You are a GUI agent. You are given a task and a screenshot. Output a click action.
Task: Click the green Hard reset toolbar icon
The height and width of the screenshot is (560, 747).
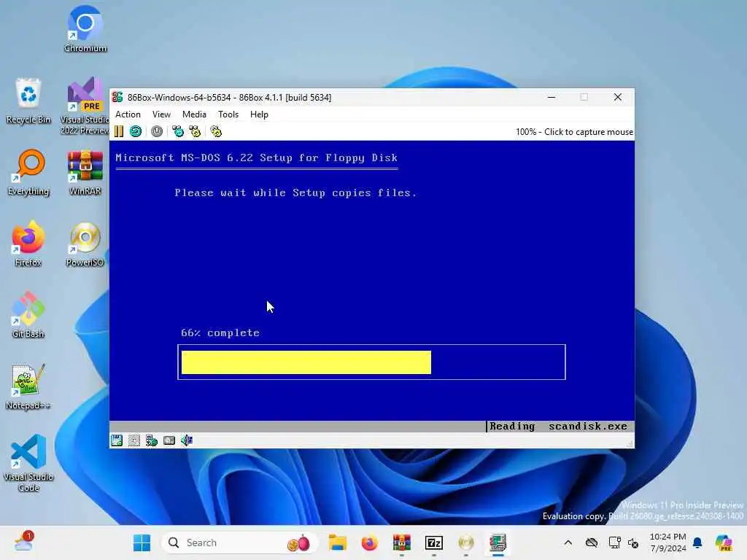[x=136, y=131]
